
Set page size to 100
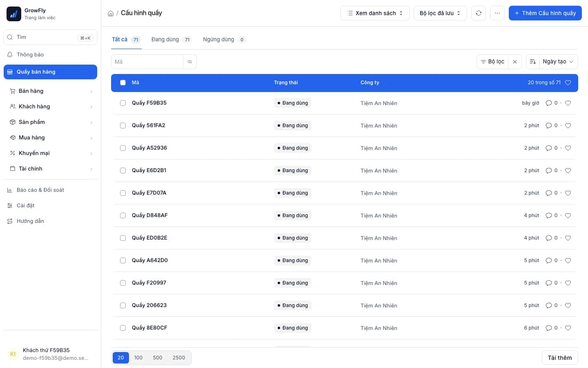138,358
